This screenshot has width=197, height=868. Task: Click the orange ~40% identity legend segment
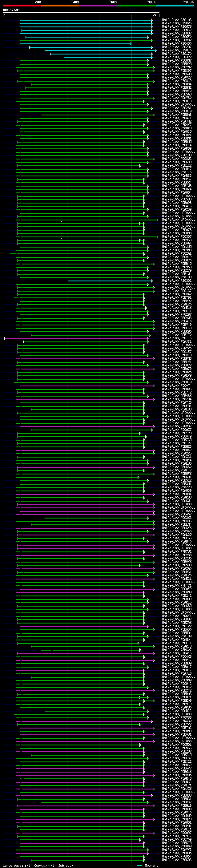[60, 6]
